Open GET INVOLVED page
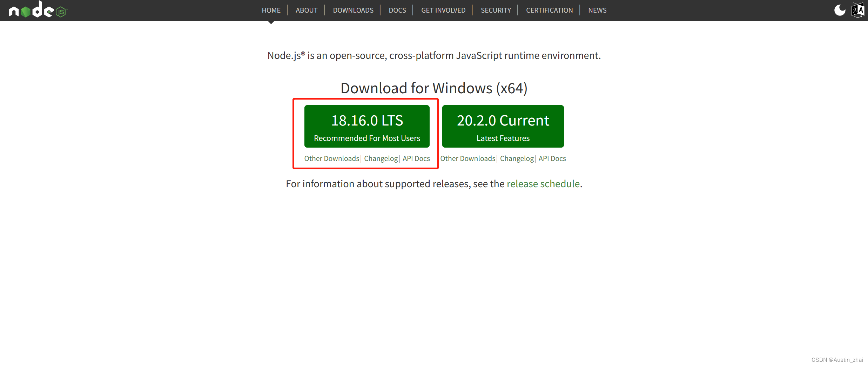Image resolution: width=868 pixels, height=366 pixels. (x=443, y=10)
